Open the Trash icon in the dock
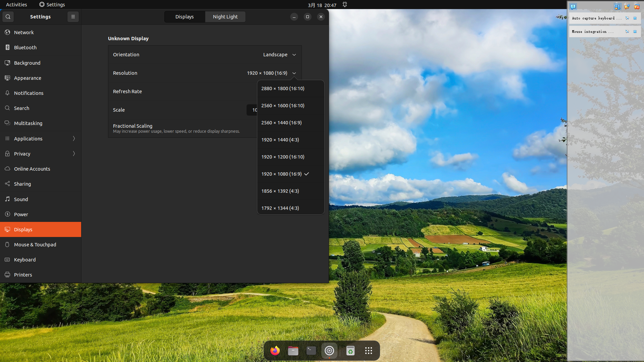 pos(350,351)
